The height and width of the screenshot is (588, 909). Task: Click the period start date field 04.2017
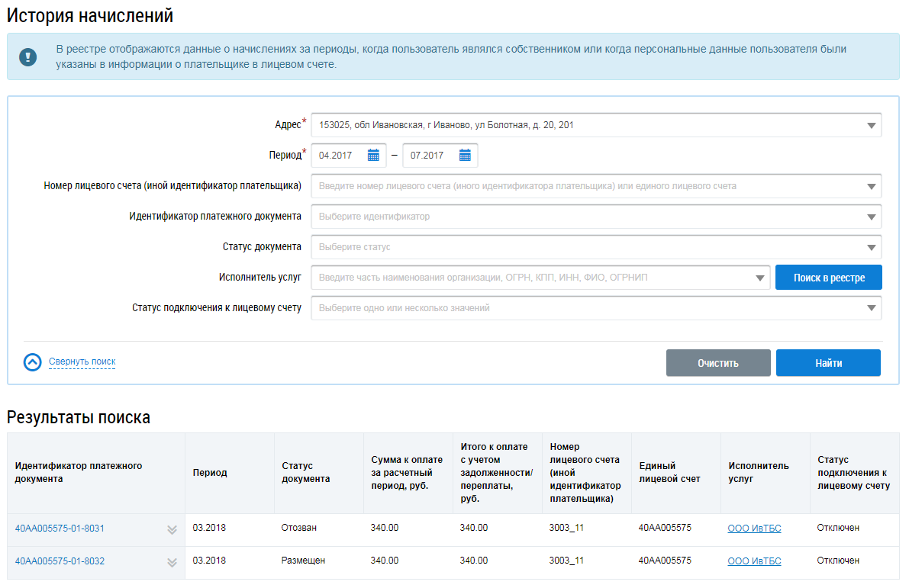pyautogui.click(x=338, y=156)
